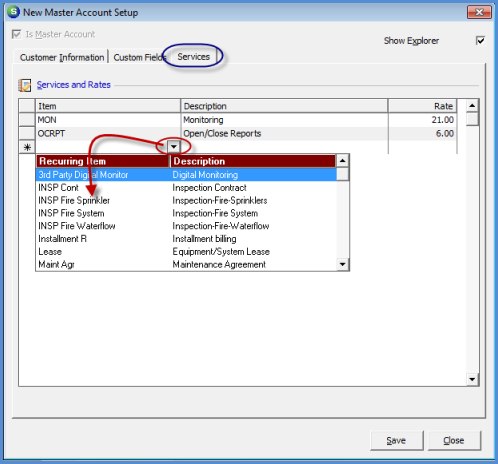Viewport: 498px width, 464px height.
Task: Toggle the Is Master Account checkbox
Action: coord(16,34)
